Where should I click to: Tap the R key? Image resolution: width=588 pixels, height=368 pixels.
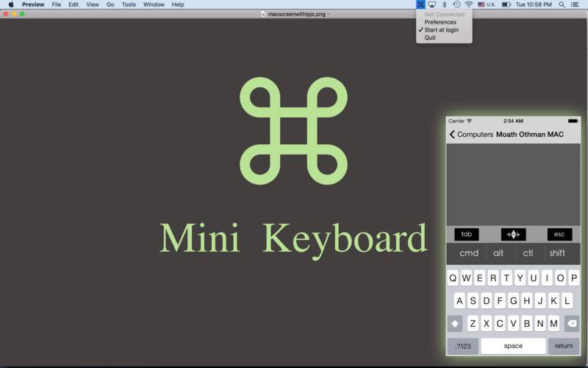point(493,278)
